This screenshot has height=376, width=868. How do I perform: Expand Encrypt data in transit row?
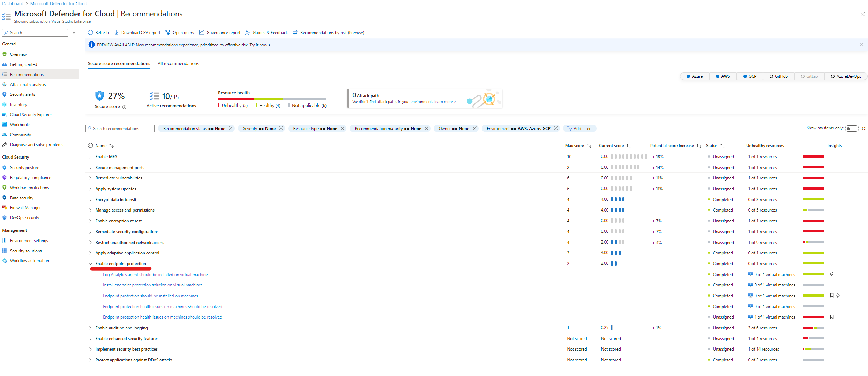[90, 200]
